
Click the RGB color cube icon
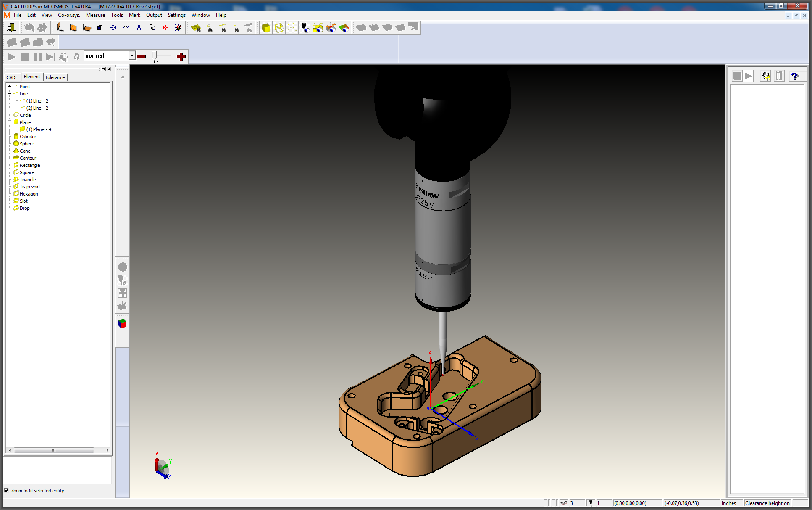(x=122, y=324)
